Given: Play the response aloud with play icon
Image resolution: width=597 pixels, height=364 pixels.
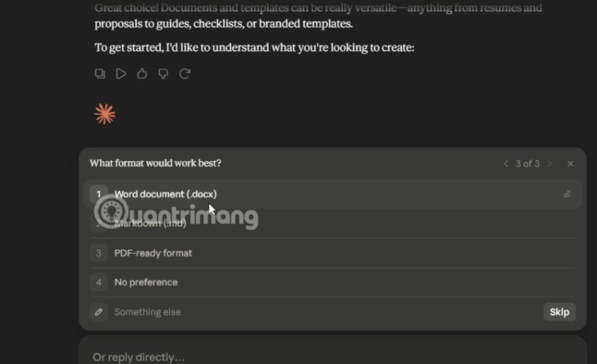Looking at the screenshot, I should [121, 74].
